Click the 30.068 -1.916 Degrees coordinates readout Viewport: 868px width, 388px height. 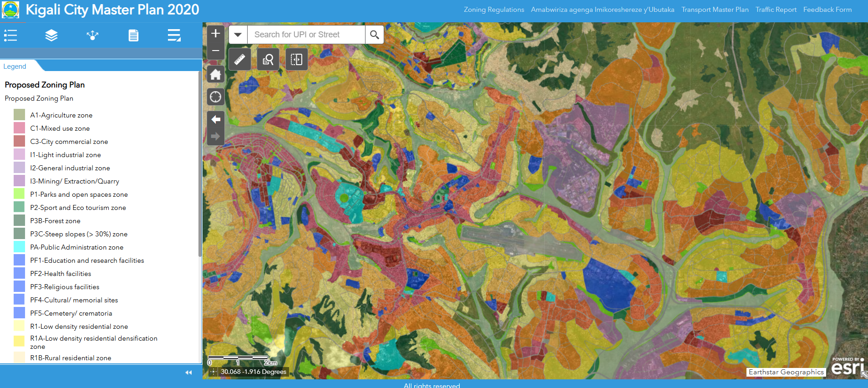(x=254, y=372)
